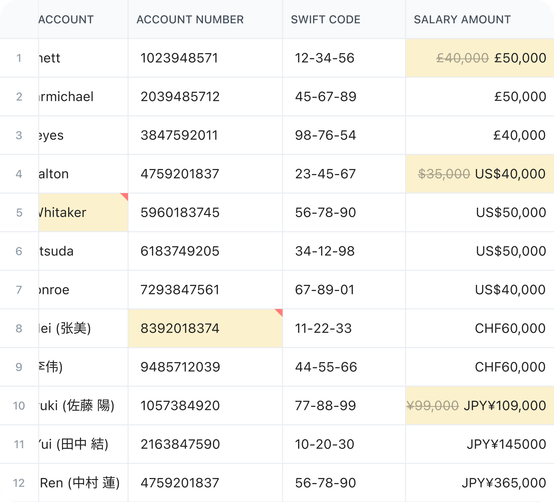This screenshot has height=502, width=554.
Task: Click account number 2039485712
Action: point(205,96)
